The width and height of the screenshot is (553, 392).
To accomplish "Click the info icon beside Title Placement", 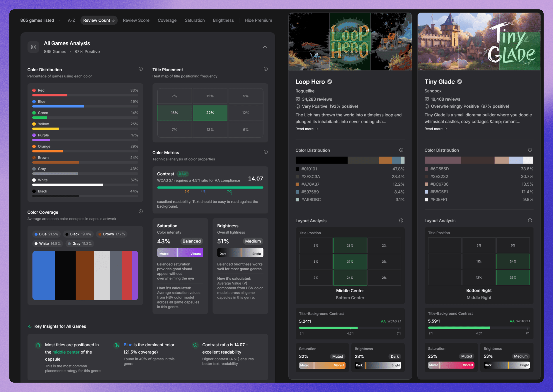I will click(x=266, y=69).
